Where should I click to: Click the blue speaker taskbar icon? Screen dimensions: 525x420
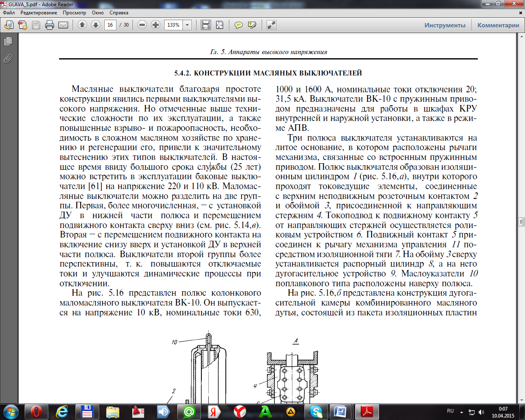(x=164, y=412)
